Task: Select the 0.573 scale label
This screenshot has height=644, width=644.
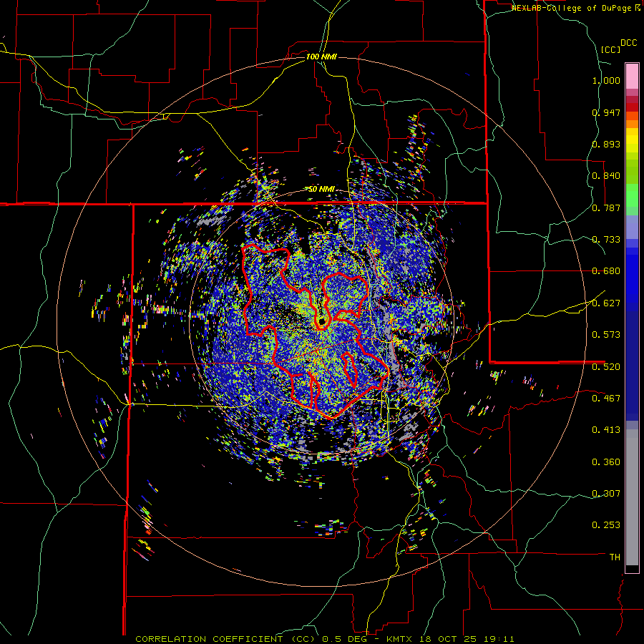Action: point(606,335)
